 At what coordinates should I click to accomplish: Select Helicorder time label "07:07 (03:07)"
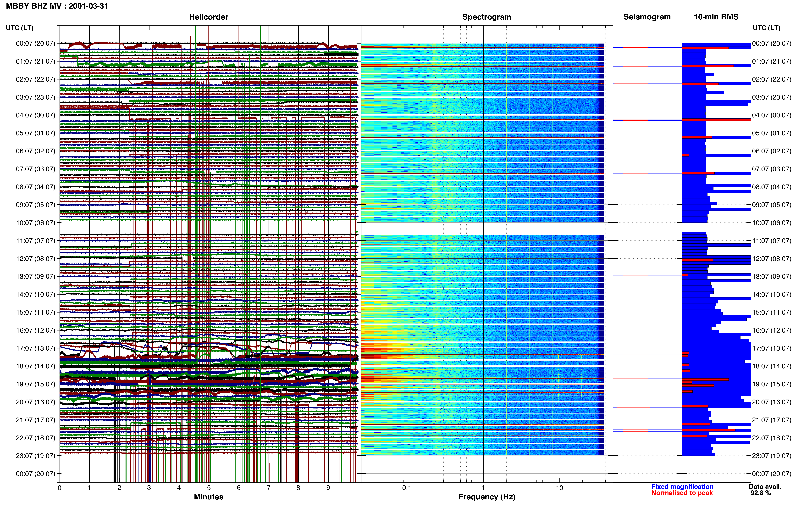tap(36, 169)
